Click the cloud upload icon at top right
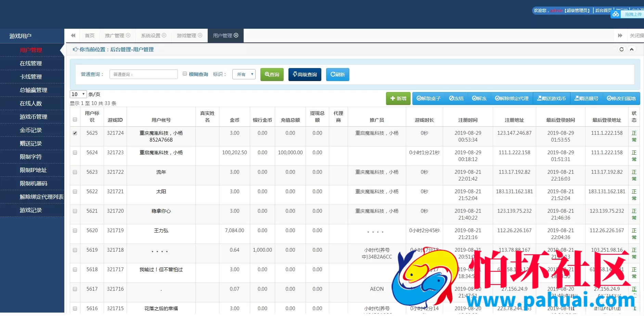The height and width of the screenshot is (316, 644). point(616,14)
